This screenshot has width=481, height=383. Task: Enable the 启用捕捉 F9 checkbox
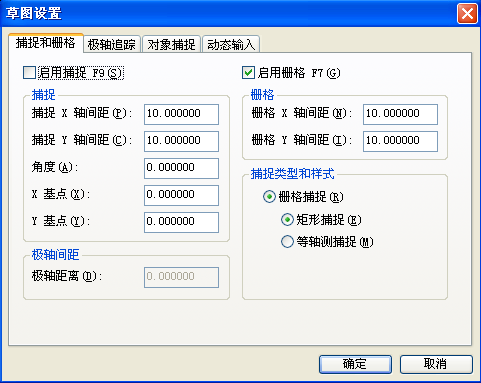[29, 73]
